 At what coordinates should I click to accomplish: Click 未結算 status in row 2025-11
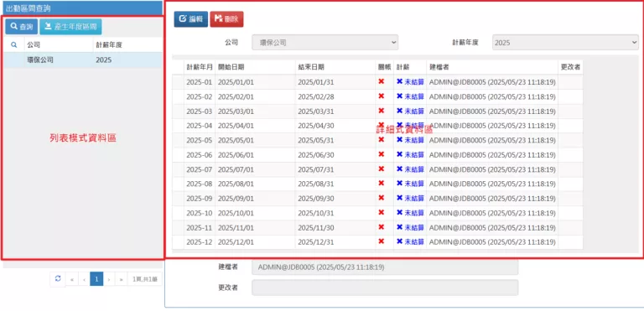[x=410, y=228]
